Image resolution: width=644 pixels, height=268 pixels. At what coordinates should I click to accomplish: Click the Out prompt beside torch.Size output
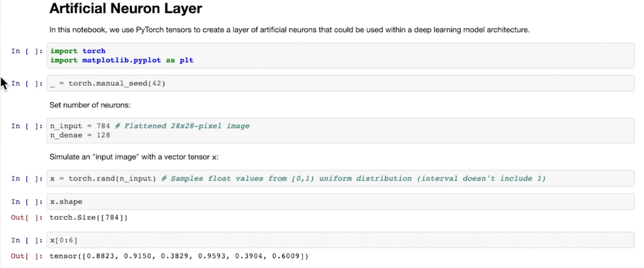click(27, 217)
